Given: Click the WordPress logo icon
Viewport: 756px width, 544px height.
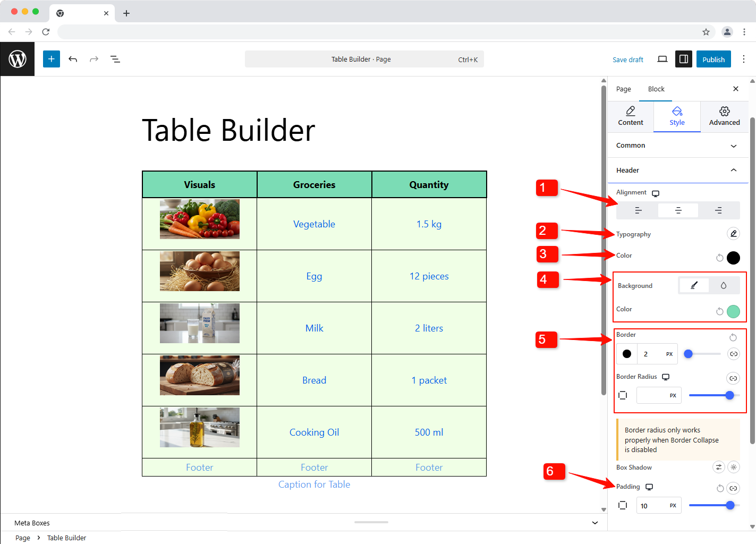Looking at the screenshot, I should tap(17, 59).
